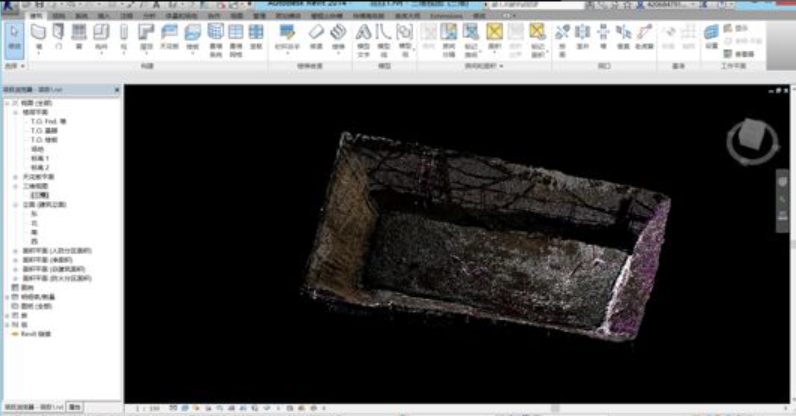Select the Column tool
The height and width of the screenshot is (416, 796).
[123, 37]
